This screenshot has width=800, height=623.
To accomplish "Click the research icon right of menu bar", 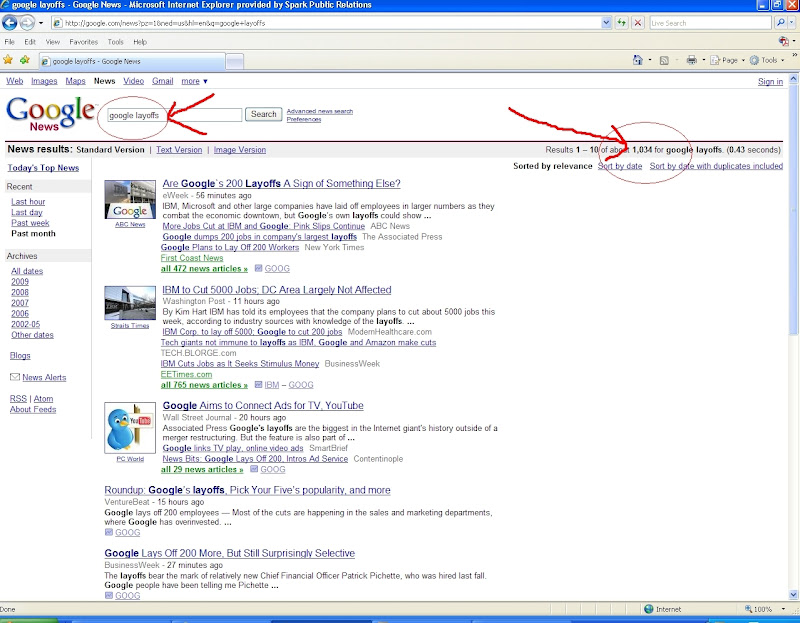I will coord(784,41).
